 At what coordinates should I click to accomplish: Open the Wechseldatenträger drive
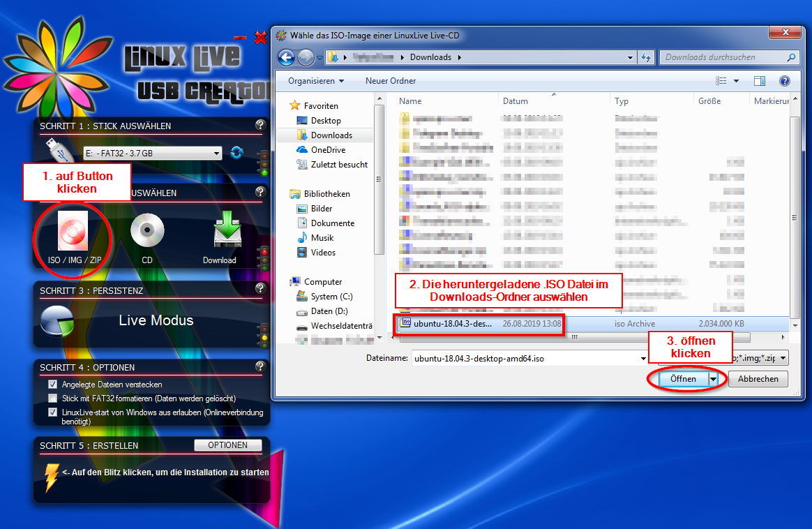point(341,326)
